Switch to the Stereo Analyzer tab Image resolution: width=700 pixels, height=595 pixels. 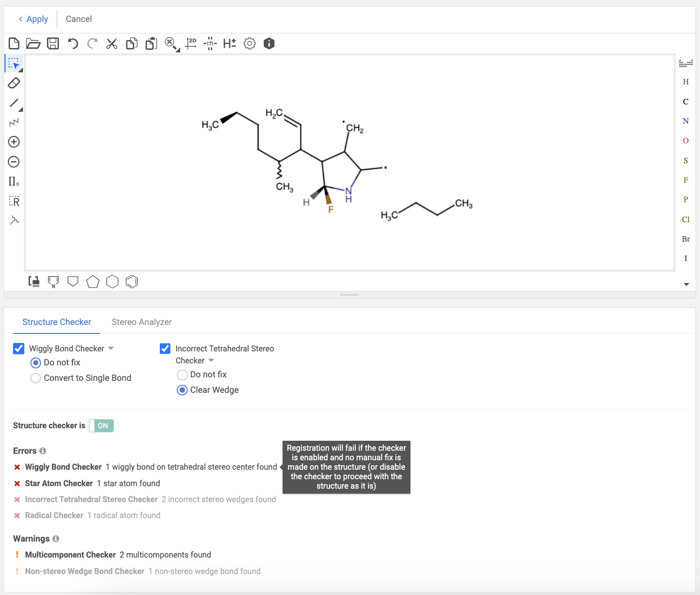coord(142,322)
